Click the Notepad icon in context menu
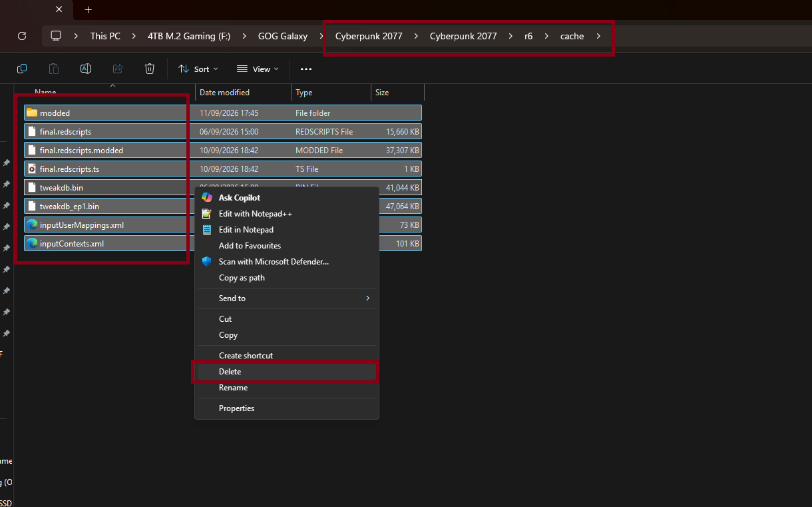This screenshot has height=507, width=812. (207, 230)
